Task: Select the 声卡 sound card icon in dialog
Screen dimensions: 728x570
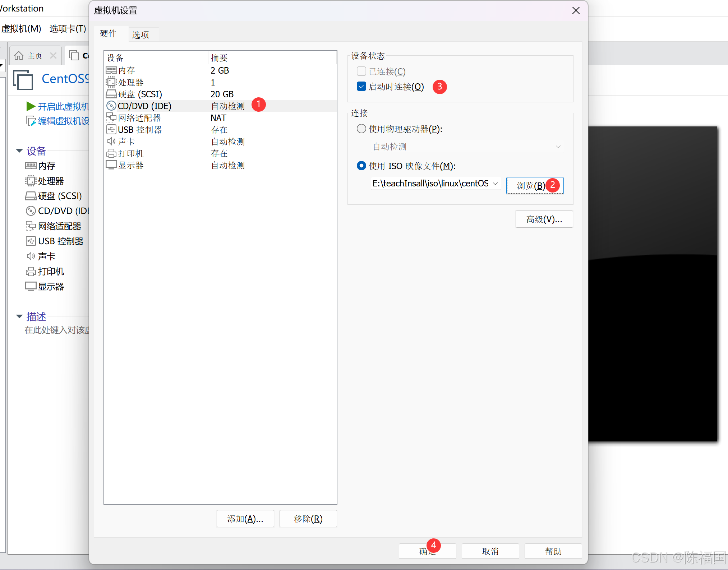Action: 111,142
